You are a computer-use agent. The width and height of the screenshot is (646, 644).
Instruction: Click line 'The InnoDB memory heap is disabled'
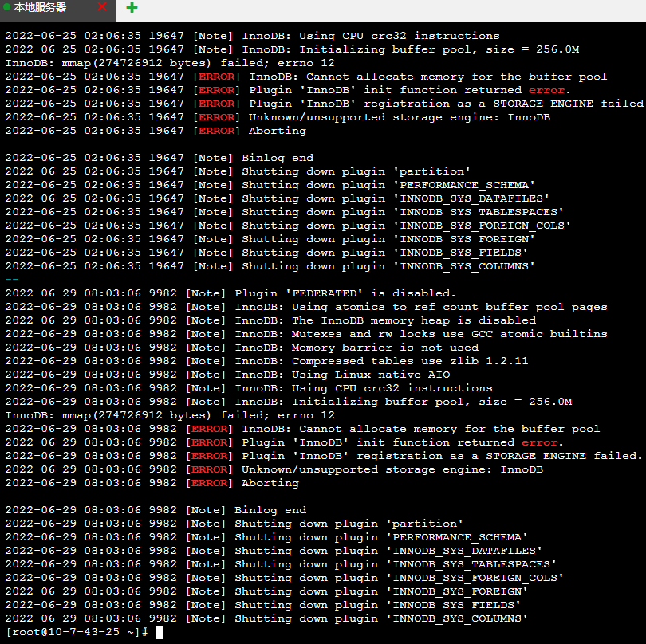[270, 320]
